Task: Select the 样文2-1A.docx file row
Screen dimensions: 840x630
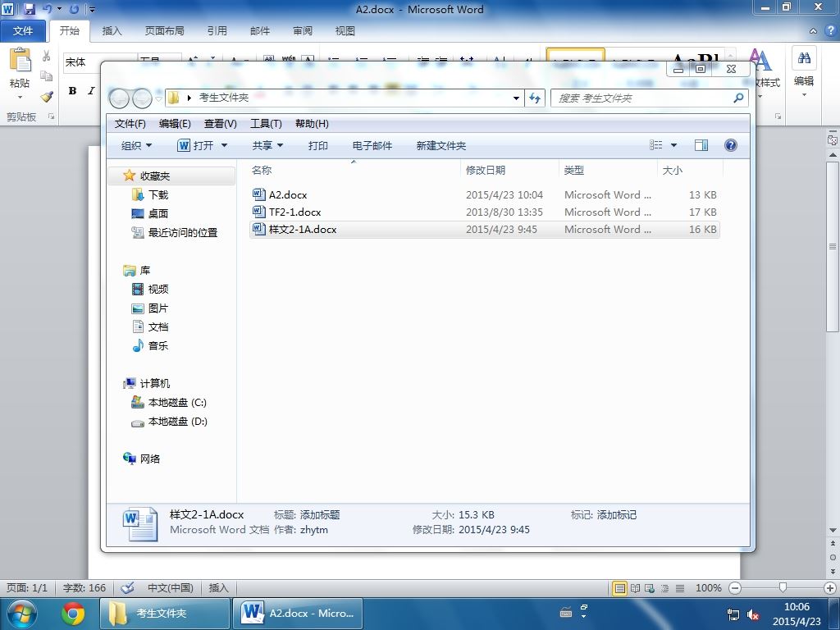Action: point(484,230)
